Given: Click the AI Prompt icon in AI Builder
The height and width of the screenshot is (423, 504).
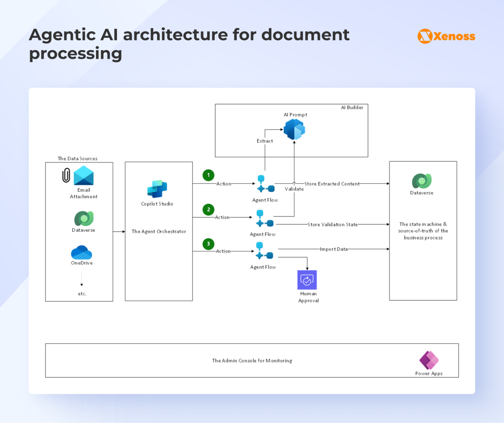Looking at the screenshot, I should coord(294,129).
